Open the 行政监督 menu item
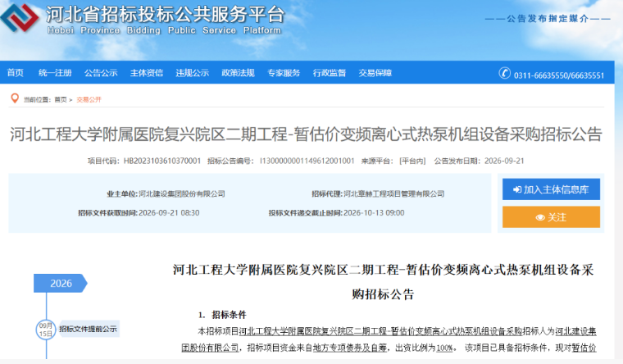The image size is (623, 364). pyautogui.click(x=330, y=73)
